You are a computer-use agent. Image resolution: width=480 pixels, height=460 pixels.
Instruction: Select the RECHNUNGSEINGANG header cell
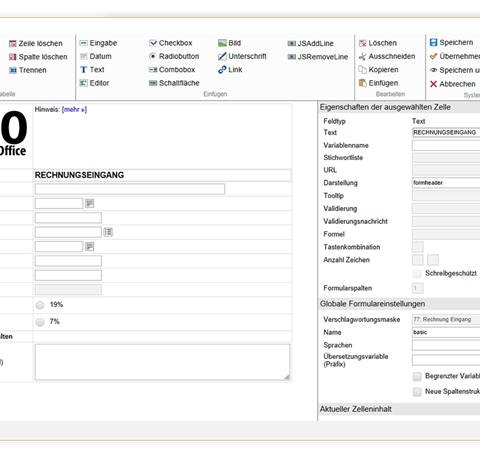click(x=162, y=175)
